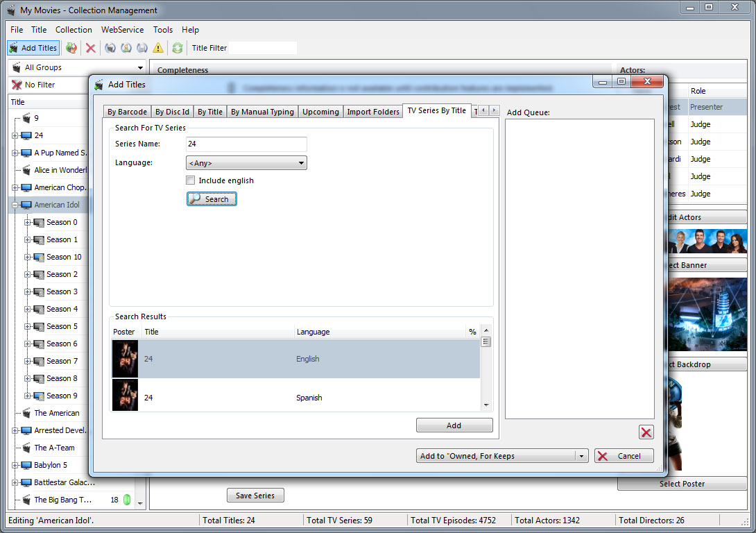Click the Title Filter input field
This screenshot has width=756, height=533.
click(263, 48)
